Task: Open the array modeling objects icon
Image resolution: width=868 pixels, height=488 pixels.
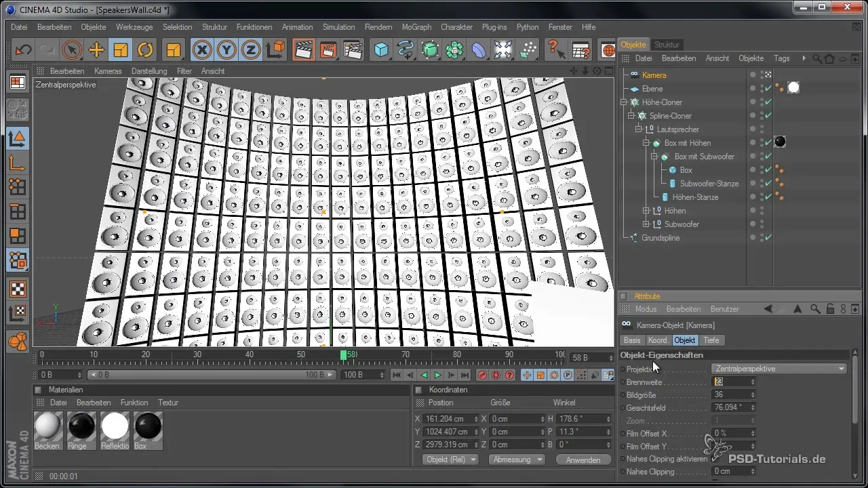Action: [455, 50]
